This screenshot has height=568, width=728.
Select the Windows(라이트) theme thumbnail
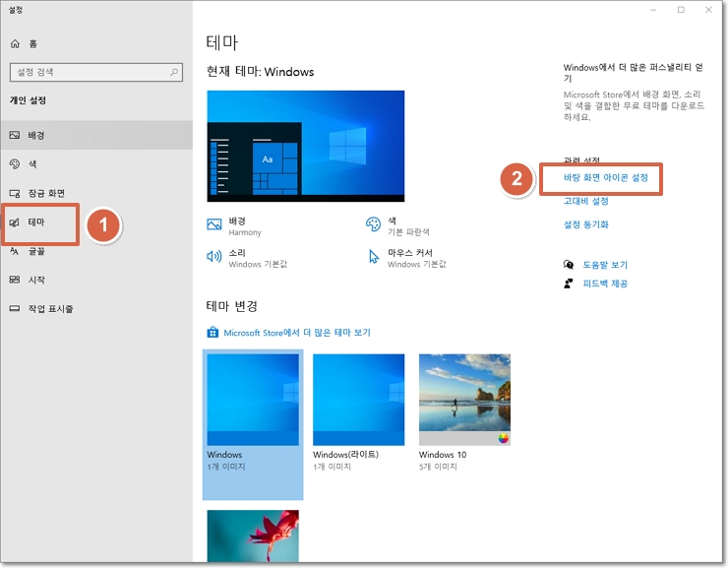358,400
